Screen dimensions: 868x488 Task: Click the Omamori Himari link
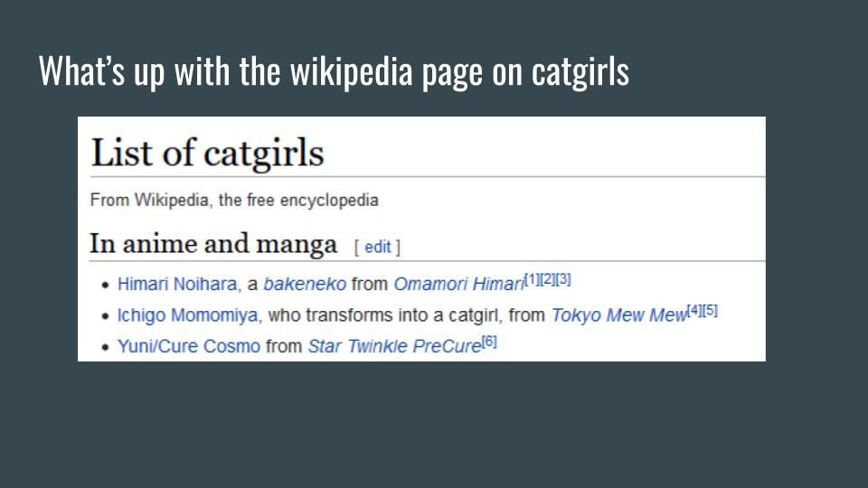pyautogui.click(x=458, y=285)
